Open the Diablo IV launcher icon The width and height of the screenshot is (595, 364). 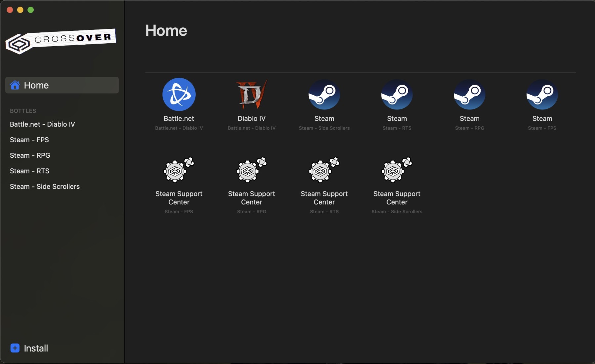pyautogui.click(x=252, y=95)
